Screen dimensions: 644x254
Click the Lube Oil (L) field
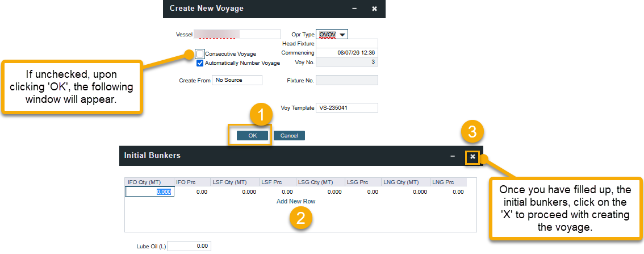(x=189, y=246)
